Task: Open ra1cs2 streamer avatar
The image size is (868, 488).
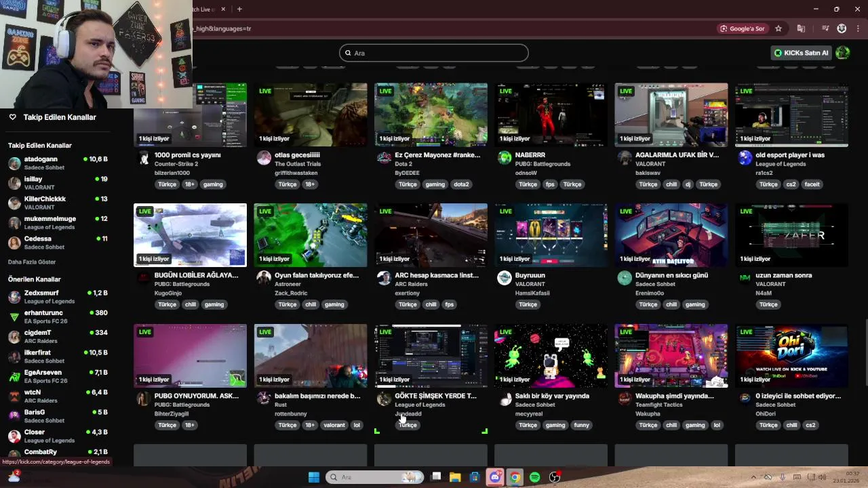Action: point(745,158)
